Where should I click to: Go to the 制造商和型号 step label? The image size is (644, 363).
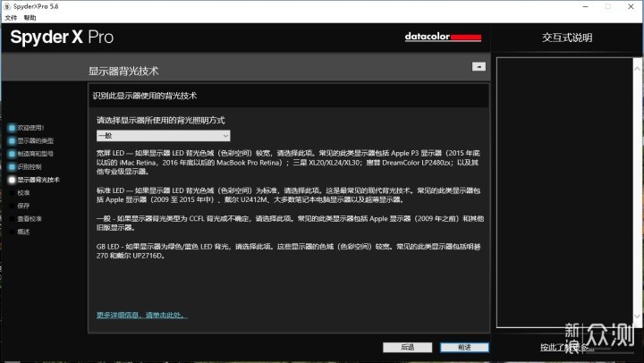(x=35, y=154)
